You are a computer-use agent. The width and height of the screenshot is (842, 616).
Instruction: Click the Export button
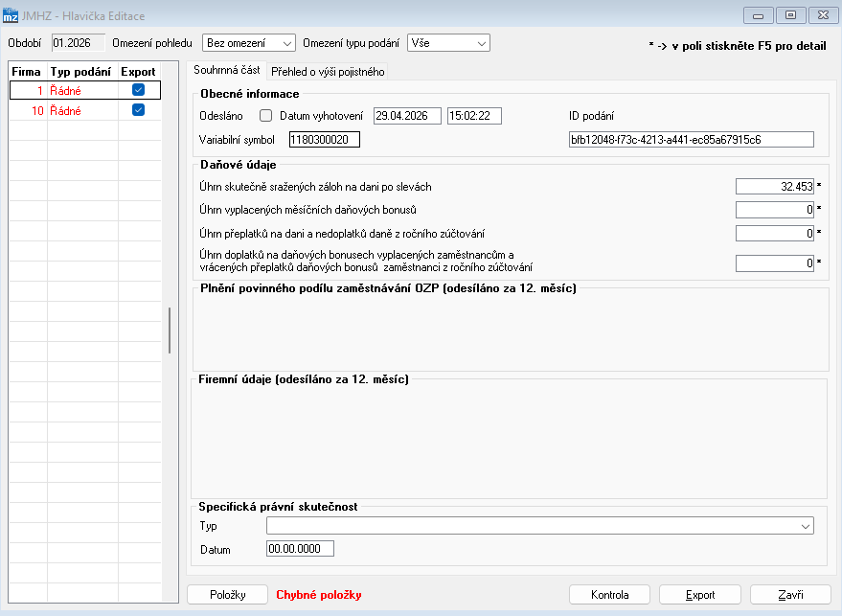(x=699, y=595)
